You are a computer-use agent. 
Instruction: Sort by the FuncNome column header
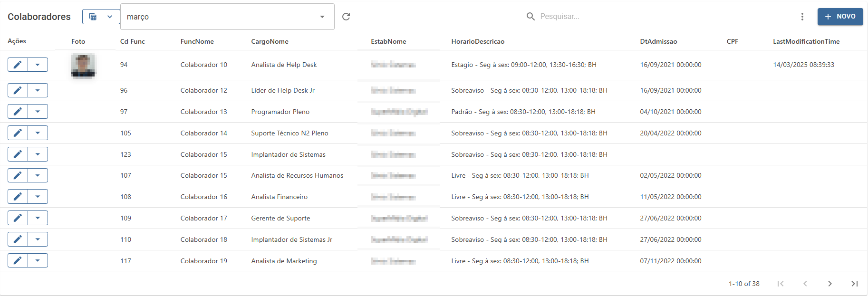pyautogui.click(x=197, y=41)
